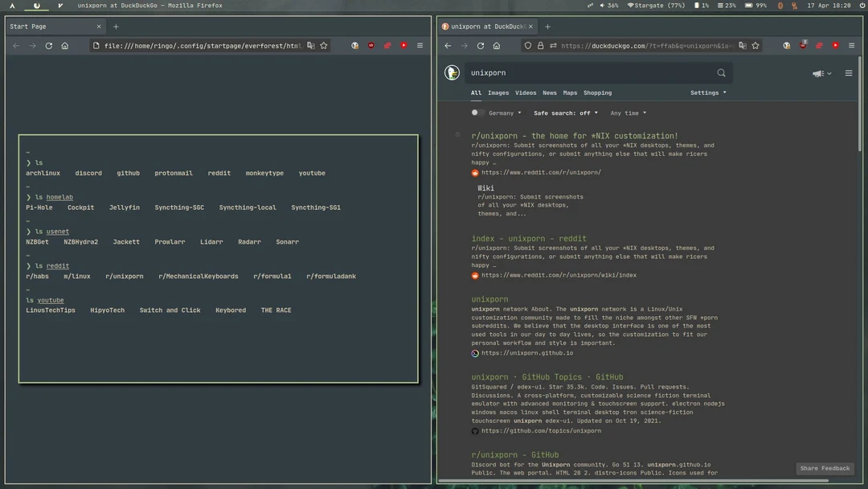Click the uBlock Origin extension icon
Image resolution: width=868 pixels, height=489 pixels.
(804, 46)
